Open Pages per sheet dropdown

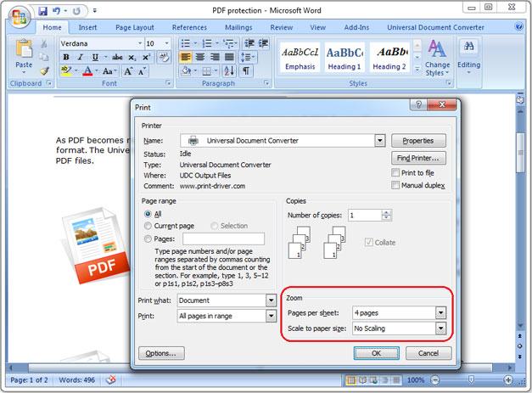point(440,312)
